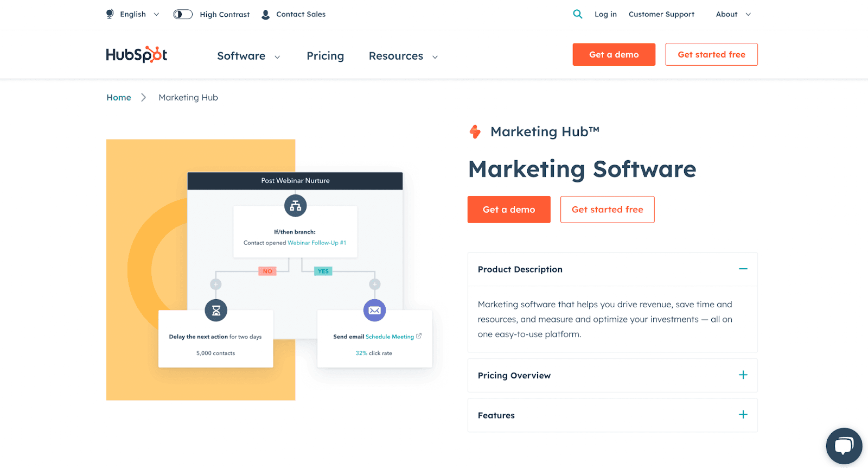Screen dimensions: 868x468
Task: Click the NO branch label
Action: [x=267, y=271]
